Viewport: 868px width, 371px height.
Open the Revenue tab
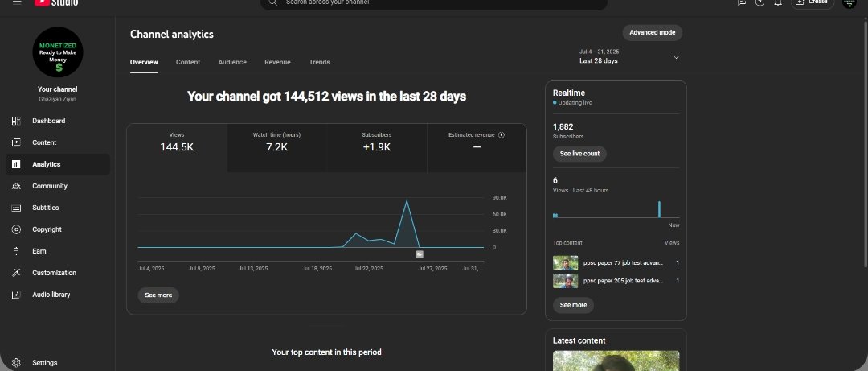coord(277,62)
